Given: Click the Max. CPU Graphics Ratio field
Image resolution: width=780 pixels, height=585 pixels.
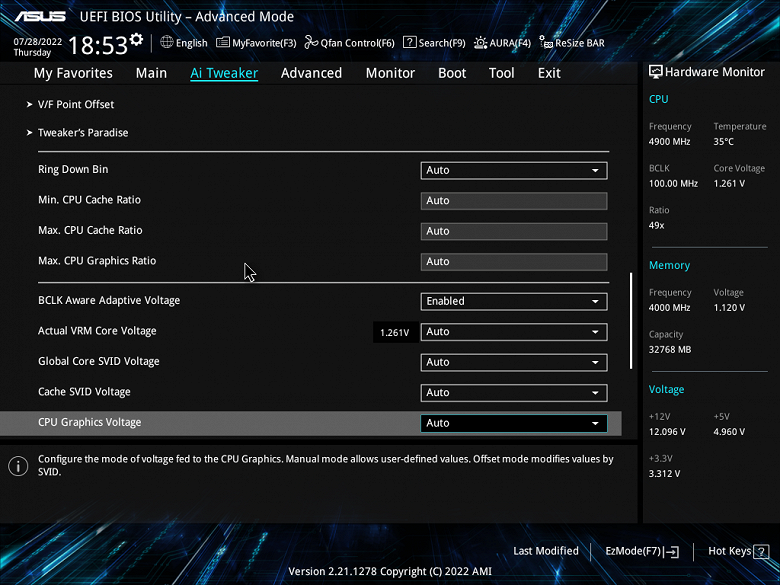Looking at the screenshot, I should point(514,262).
